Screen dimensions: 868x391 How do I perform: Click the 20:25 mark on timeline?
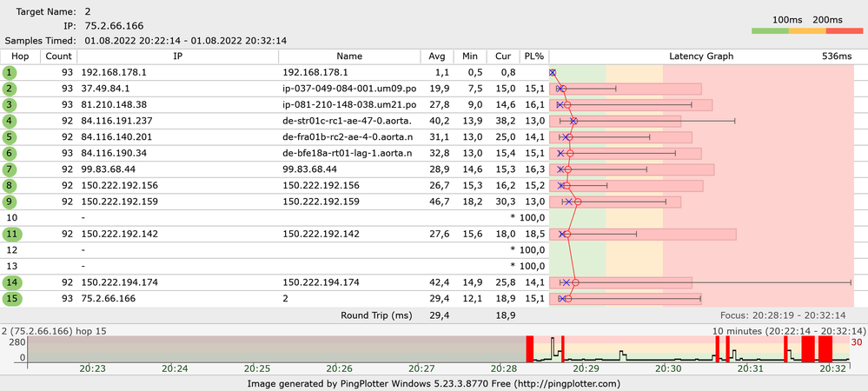pos(257,368)
